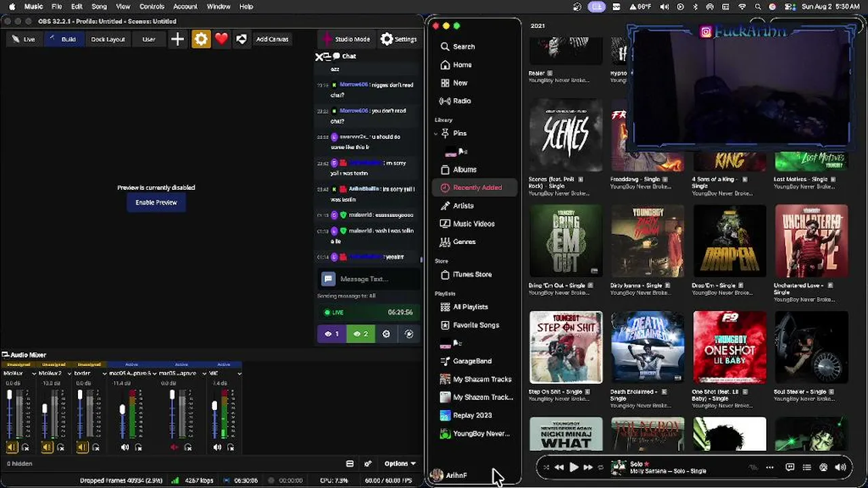Open the more options ellipsis in player
This screenshot has height=488, width=868.
click(x=770, y=467)
